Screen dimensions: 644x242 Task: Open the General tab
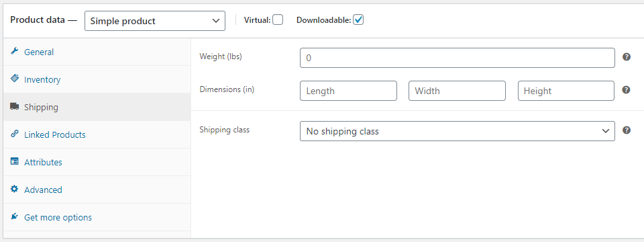coord(97,52)
